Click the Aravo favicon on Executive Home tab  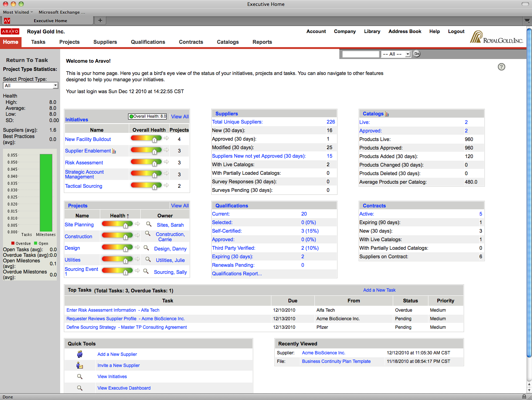click(x=7, y=21)
